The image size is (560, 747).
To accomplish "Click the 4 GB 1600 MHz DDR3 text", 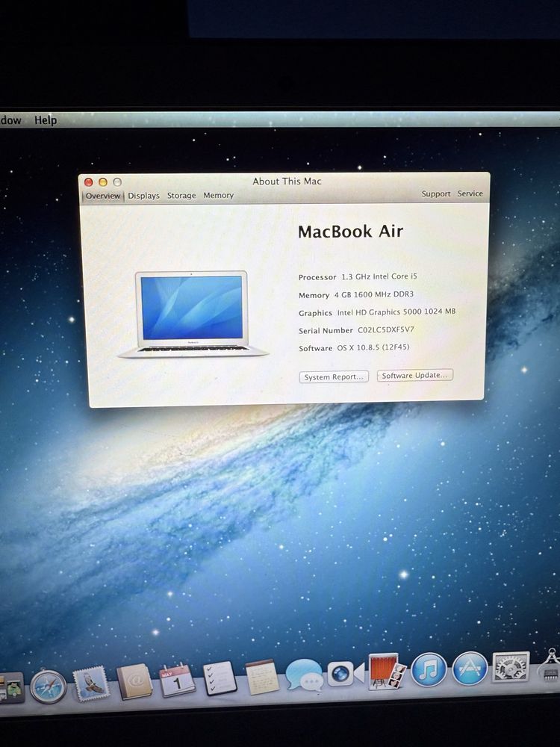I will (374, 294).
